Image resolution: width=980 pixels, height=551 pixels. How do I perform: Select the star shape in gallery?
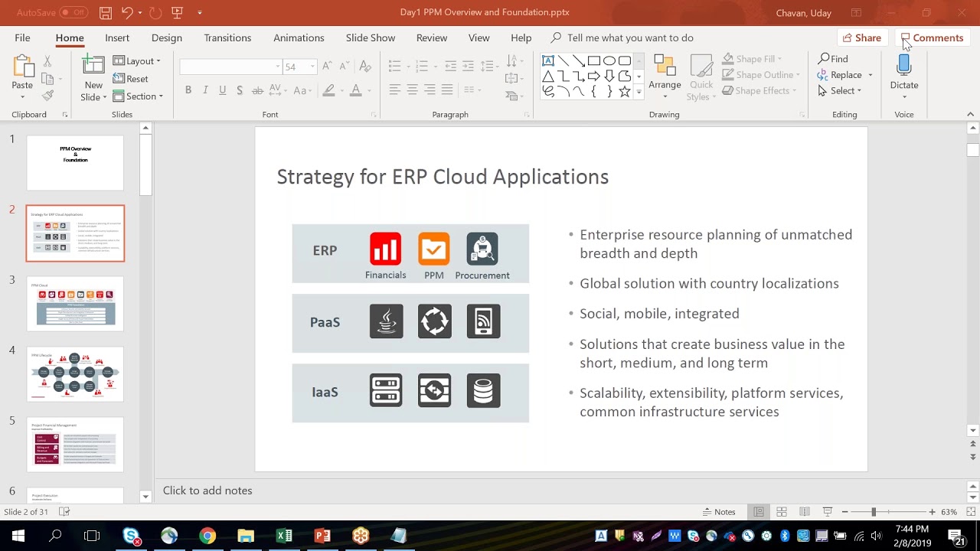coord(625,91)
